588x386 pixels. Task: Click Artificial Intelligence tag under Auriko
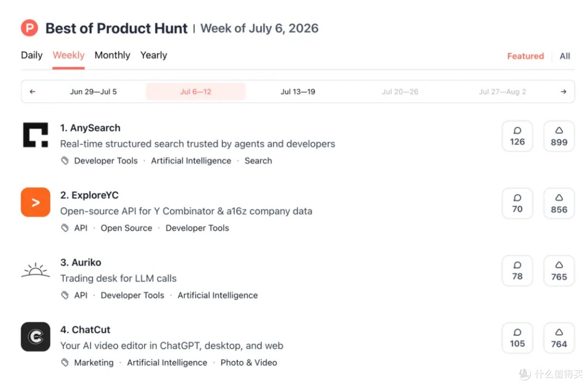click(x=217, y=295)
